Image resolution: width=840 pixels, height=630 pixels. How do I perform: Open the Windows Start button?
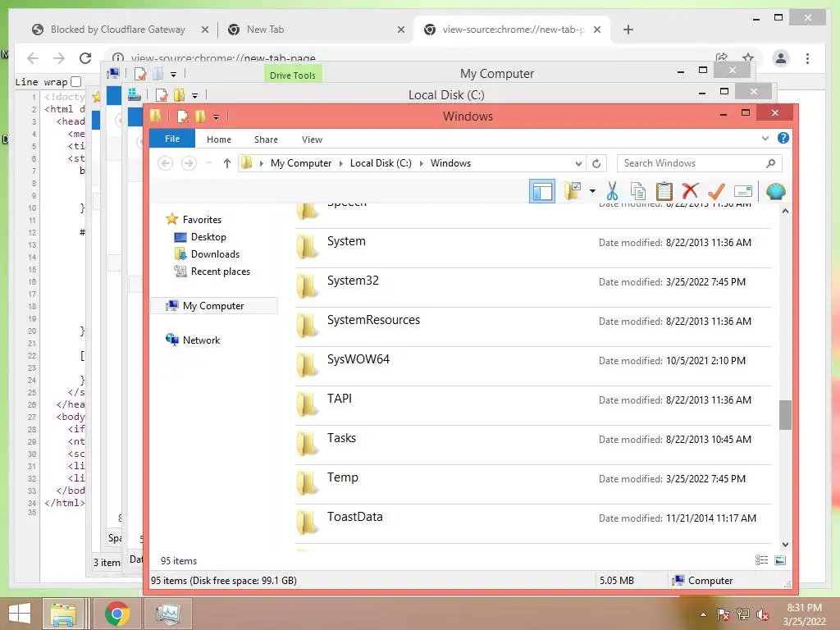pyautogui.click(x=20, y=614)
